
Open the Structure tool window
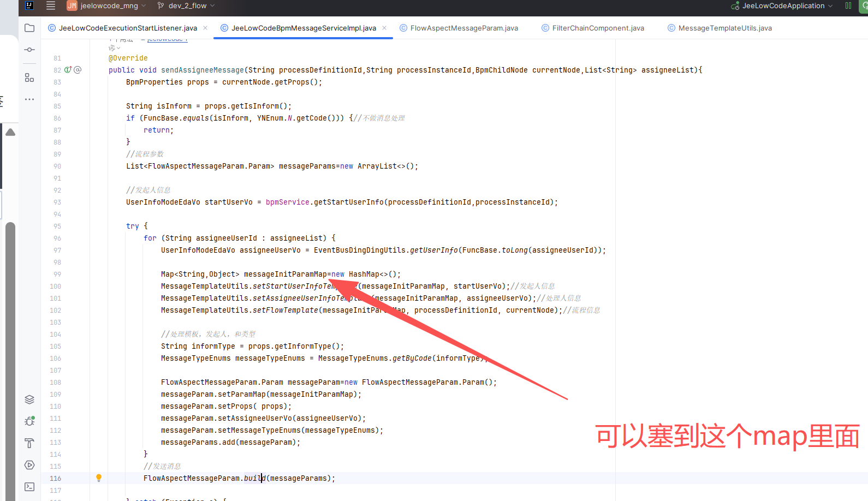click(29, 77)
